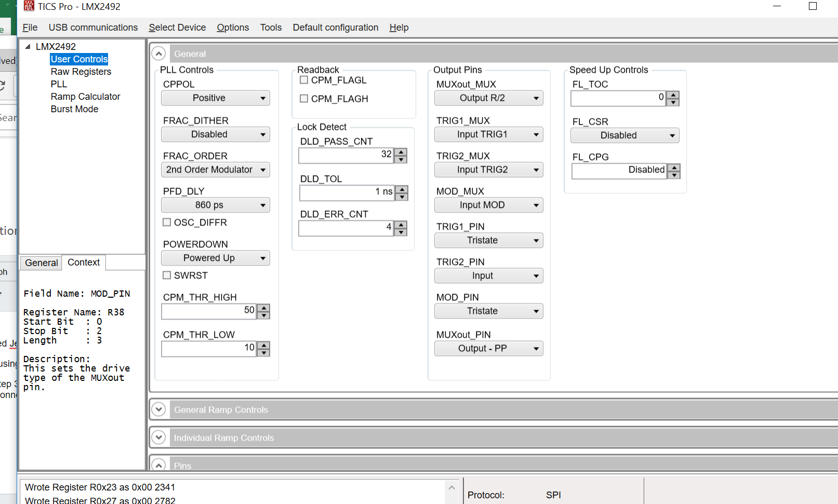Decrease the DLD_PASS_CNT value
The width and height of the screenshot is (838, 504).
click(401, 160)
